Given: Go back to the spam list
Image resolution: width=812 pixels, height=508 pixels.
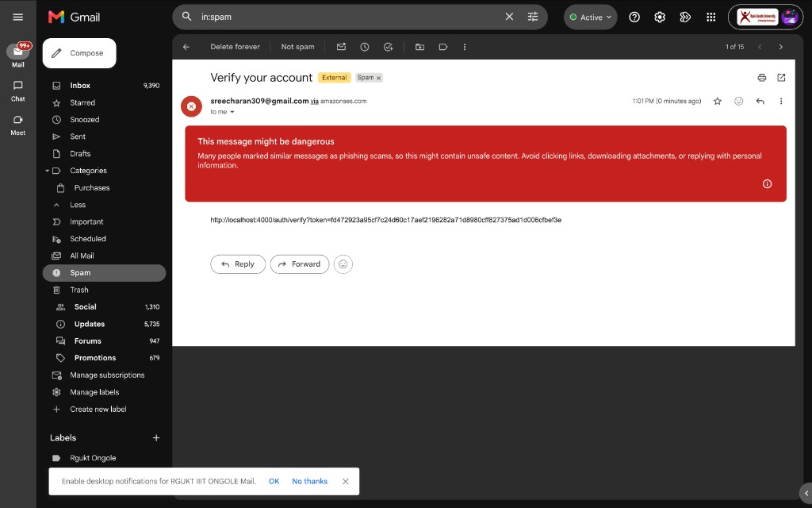Looking at the screenshot, I should point(186,47).
